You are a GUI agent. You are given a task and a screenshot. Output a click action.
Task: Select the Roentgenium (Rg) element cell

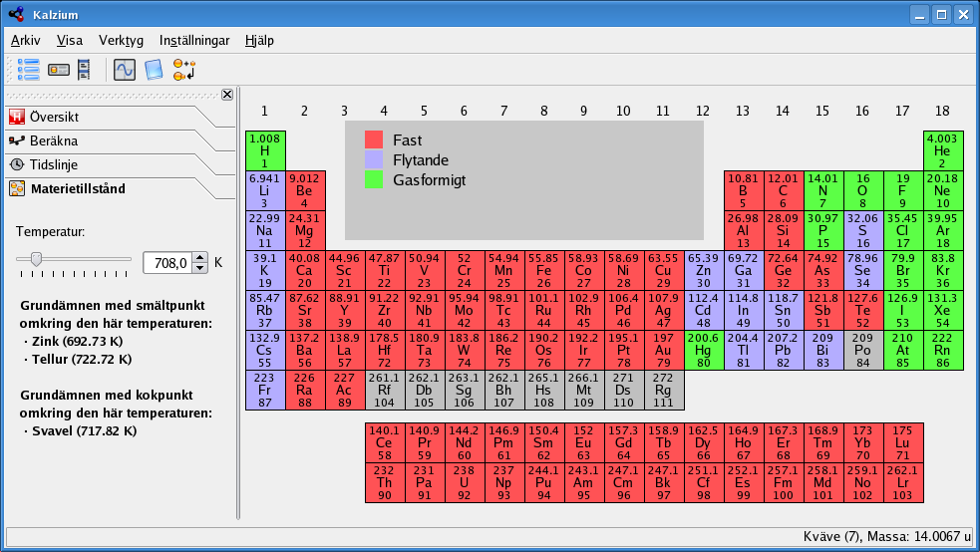664,390
